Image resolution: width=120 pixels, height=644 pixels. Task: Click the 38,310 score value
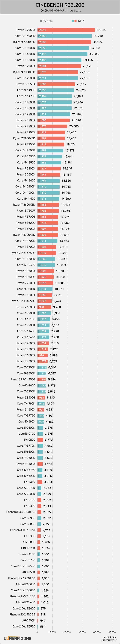pos(101,30)
